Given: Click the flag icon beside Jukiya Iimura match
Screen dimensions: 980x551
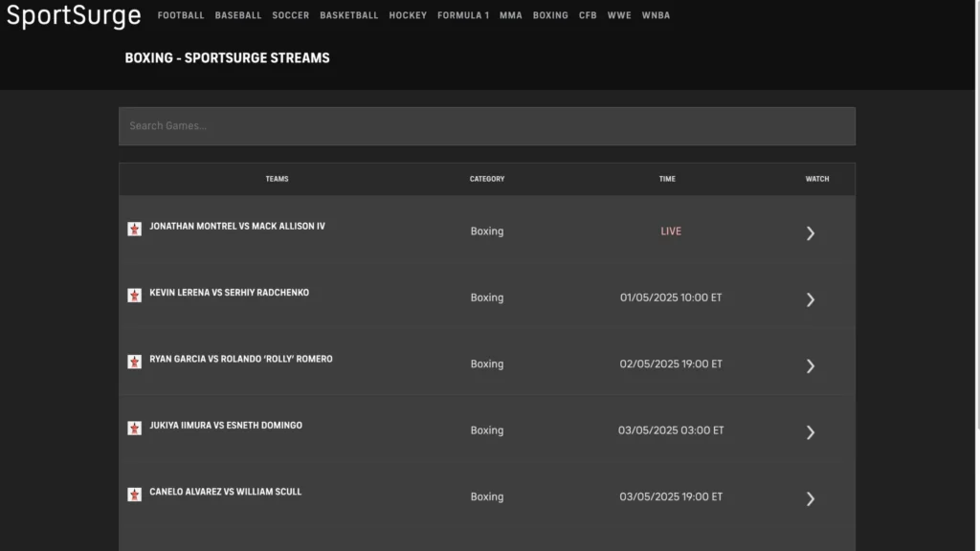Looking at the screenshot, I should [134, 429].
